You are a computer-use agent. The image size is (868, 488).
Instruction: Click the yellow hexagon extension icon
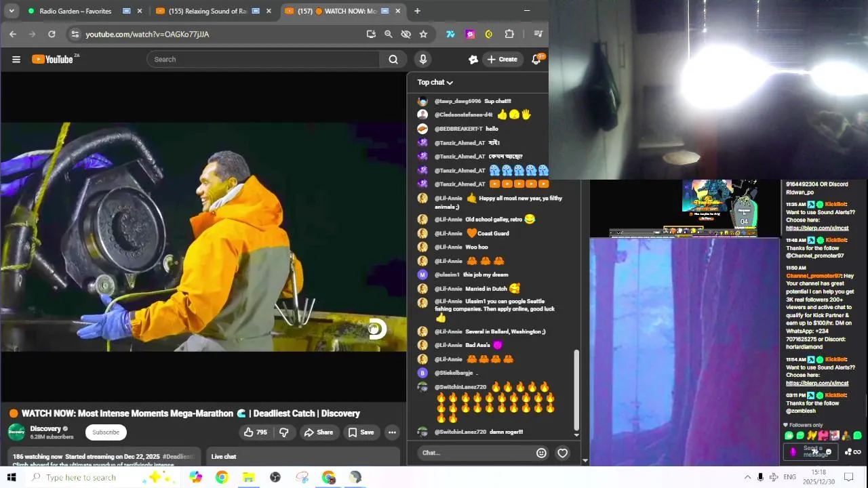(489, 34)
